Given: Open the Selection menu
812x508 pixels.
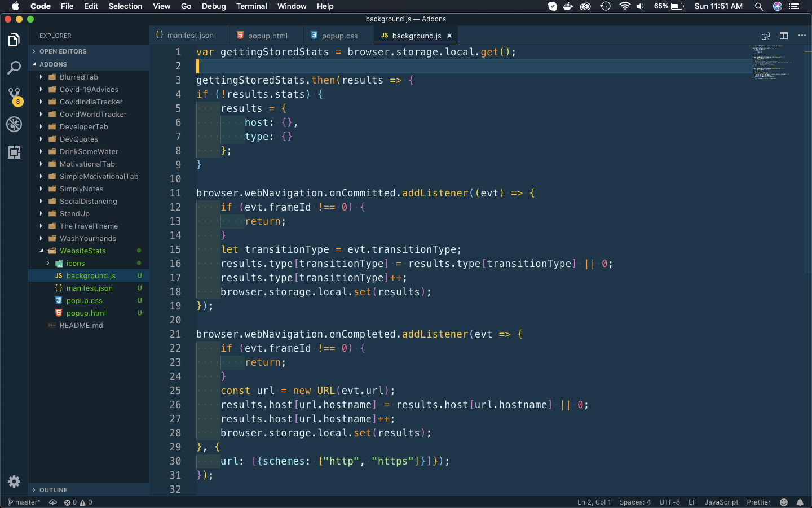Looking at the screenshot, I should 125,6.
